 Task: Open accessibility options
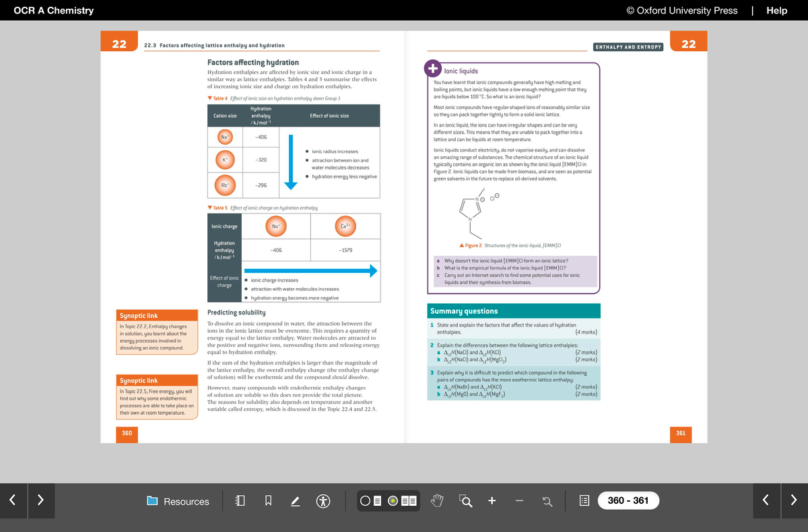point(324,501)
